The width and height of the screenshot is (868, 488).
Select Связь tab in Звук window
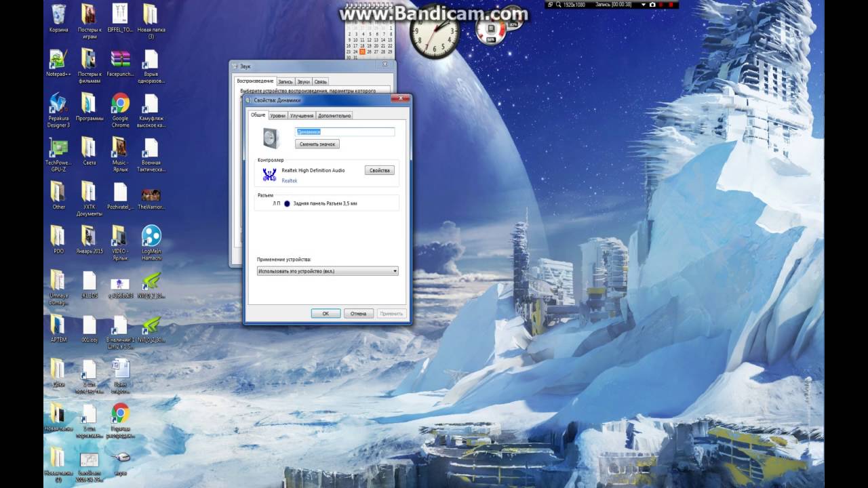click(320, 81)
